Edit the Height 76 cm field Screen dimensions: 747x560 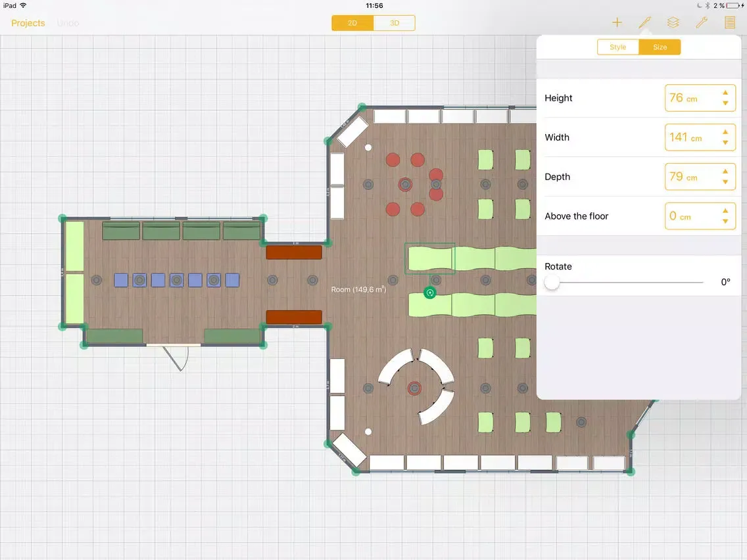point(700,98)
